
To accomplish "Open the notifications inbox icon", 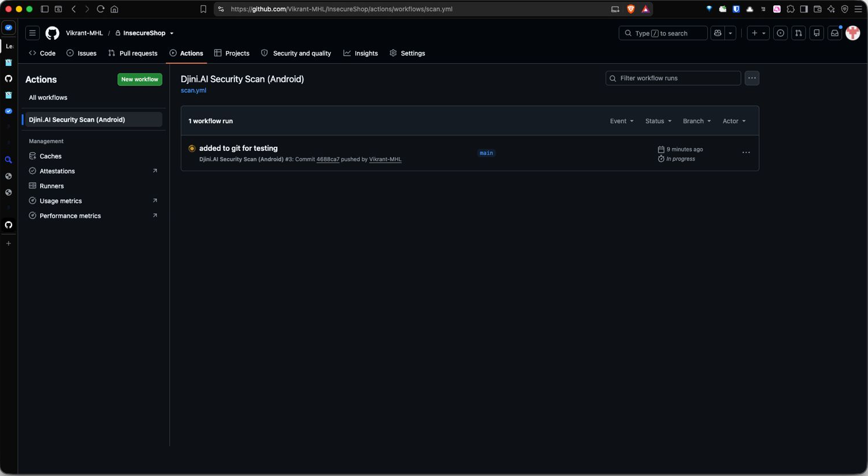I will 835,33.
